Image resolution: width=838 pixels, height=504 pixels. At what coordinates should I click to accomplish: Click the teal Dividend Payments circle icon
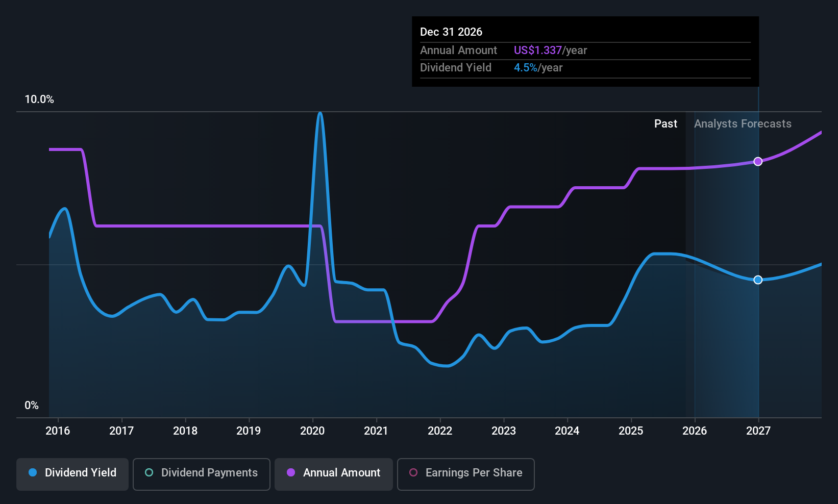click(149, 472)
